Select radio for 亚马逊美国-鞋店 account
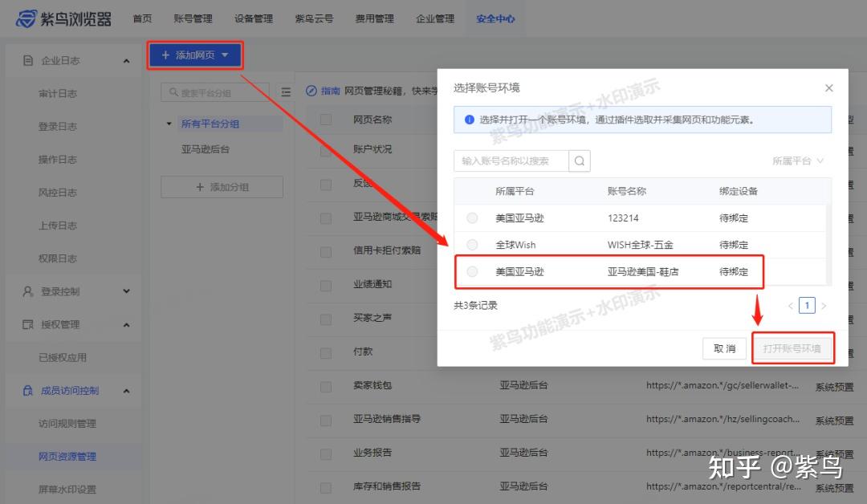The height and width of the screenshot is (504, 867). (x=472, y=271)
